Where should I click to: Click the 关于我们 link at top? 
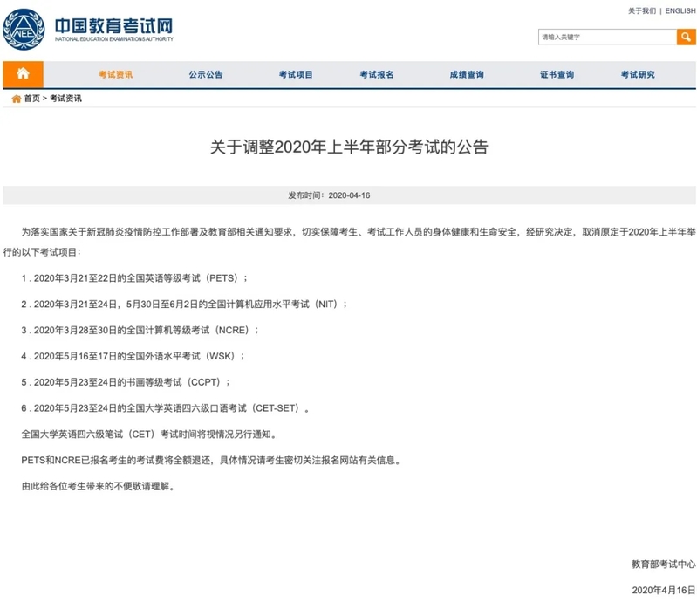click(641, 11)
